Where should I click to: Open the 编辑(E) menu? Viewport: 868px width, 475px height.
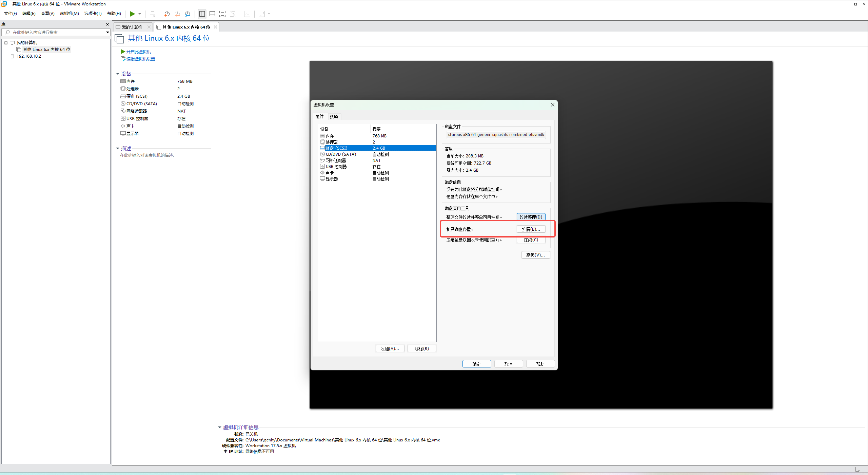click(29, 14)
